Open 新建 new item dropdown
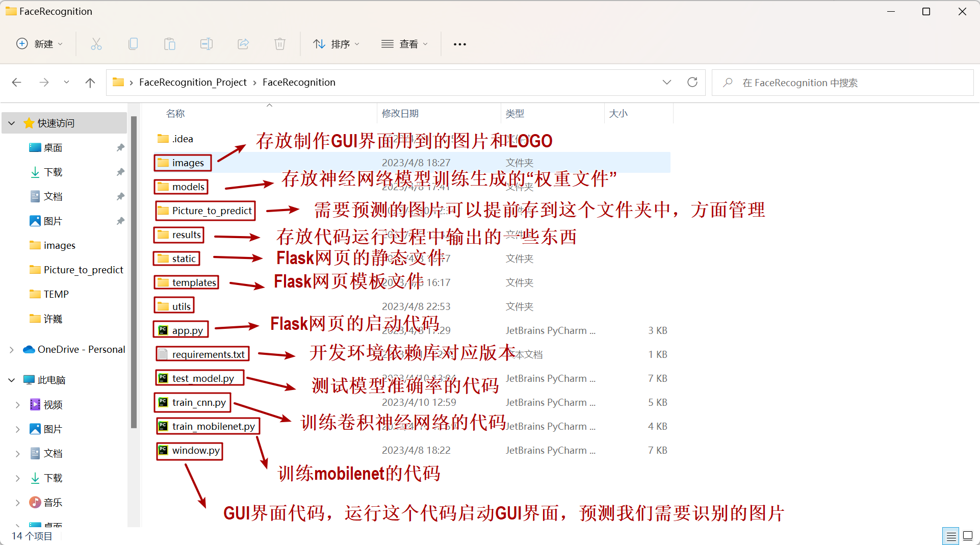The height and width of the screenshot is (545, 980). click(40, 44)
